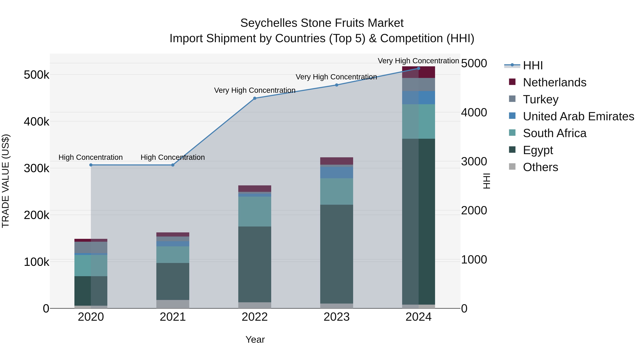The height and width of the screenshot is (362, 644).
Task: Click the South Africa segment of 2024 bar
Action: [x=418, y=121]
